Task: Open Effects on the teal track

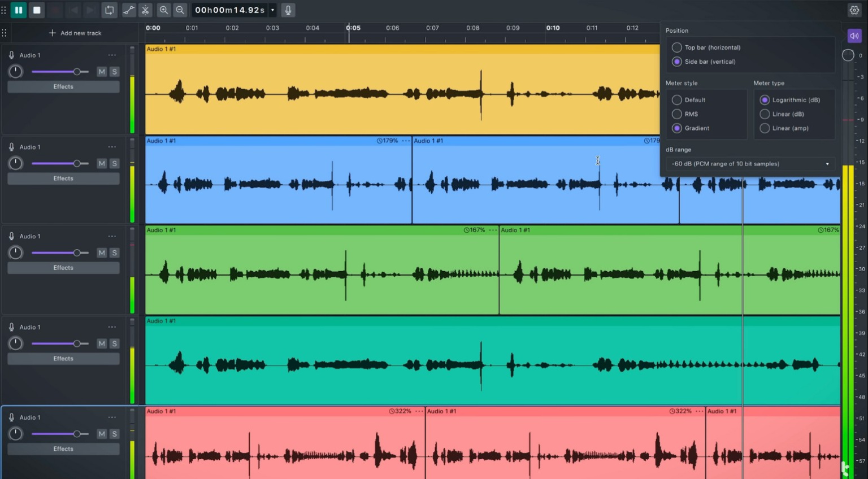Action: coord(63,358)
